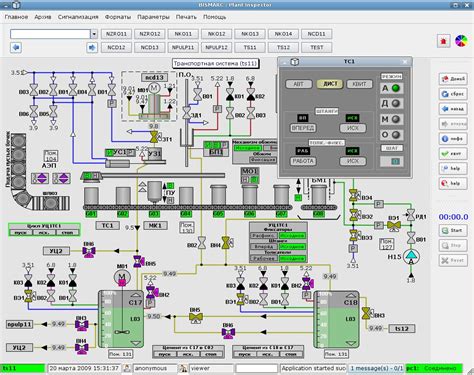The height and width of the screenshot is (375, 474).
Task: Select mode A indicator in TC1 panel
Action: coord(391,88)
